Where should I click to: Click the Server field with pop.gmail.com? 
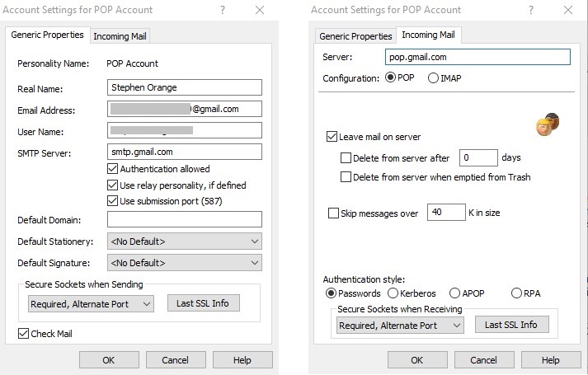click(477, 57)
